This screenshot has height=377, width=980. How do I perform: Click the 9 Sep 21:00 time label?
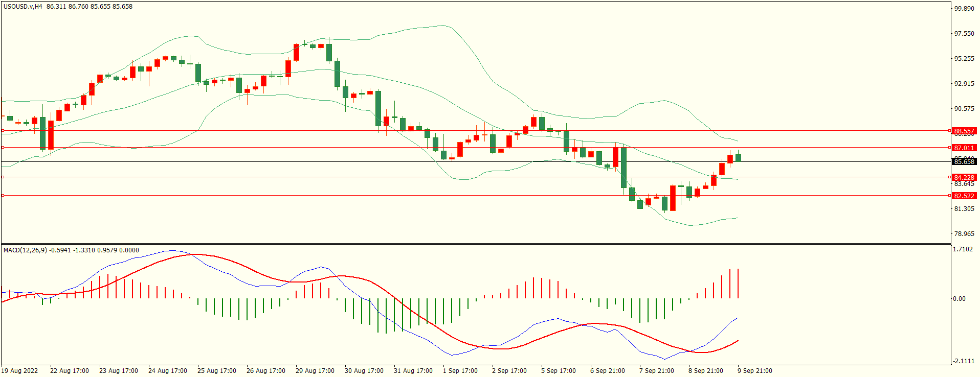coord(755,371)
